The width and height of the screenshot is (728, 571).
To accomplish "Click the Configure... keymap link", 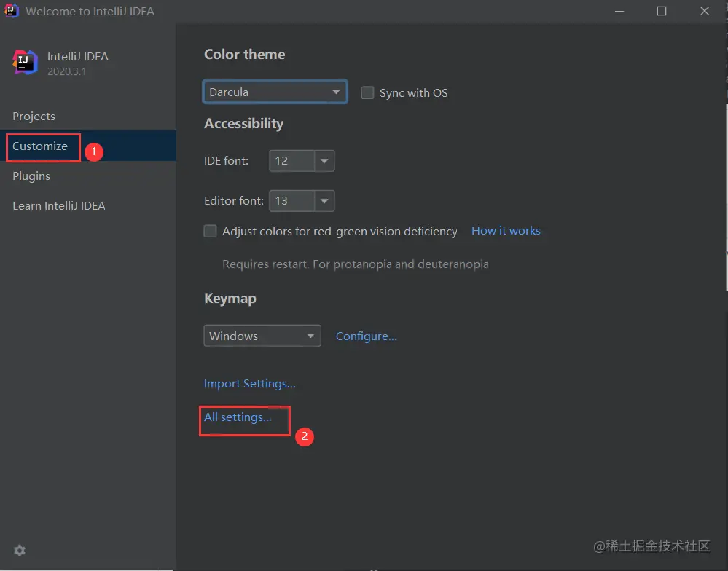I will (367, 336).
